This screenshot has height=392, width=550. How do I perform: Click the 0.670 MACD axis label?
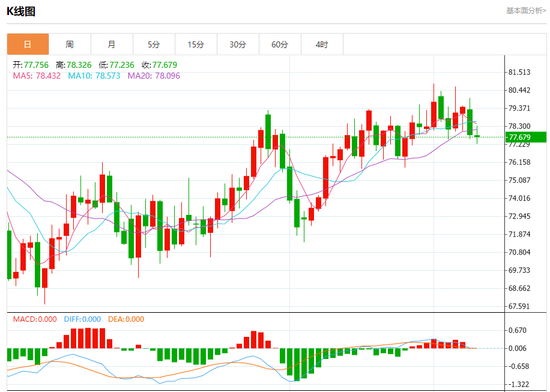(x=518, y=330)
